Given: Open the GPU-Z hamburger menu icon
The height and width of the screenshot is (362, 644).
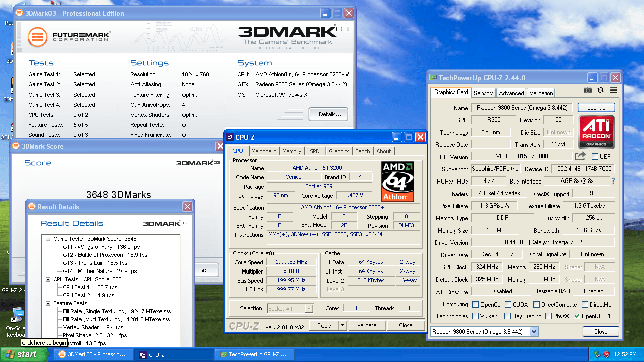Looking at the screenshot, I should click(613, 90).
